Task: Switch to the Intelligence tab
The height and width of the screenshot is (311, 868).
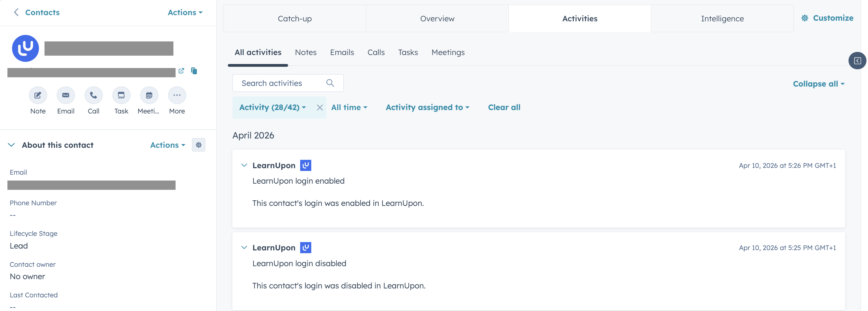Action: tap(722, 19)
